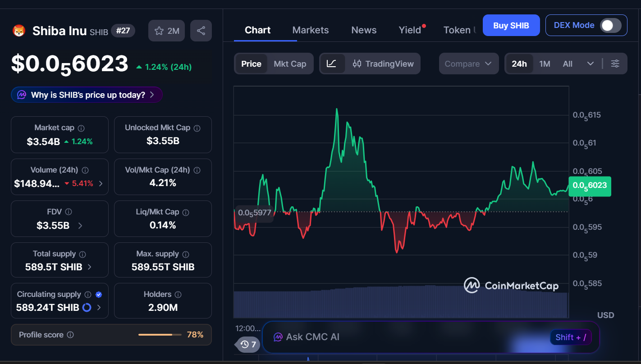Click the Buy SHIB button
The image size is (641, 364).
coord(511,25)
